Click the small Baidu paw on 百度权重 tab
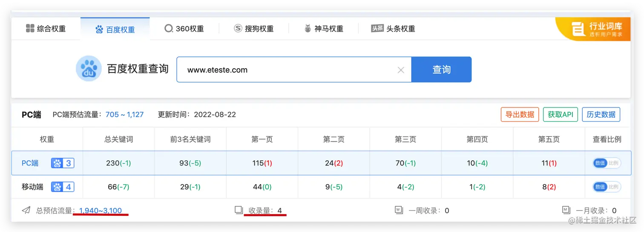Image resolution: width=644 pixels, height=232 pixels. [99, 29]
